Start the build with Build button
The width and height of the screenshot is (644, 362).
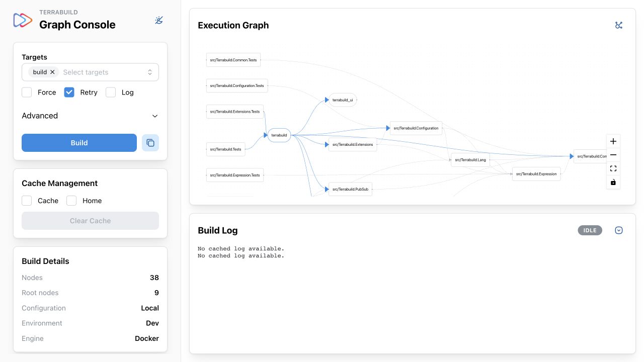point(79,143)
